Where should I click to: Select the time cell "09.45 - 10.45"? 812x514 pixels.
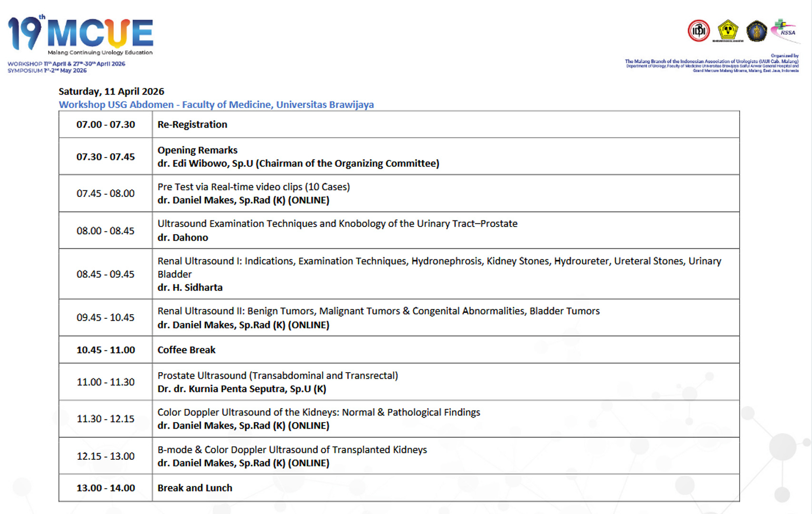point(106,317)
